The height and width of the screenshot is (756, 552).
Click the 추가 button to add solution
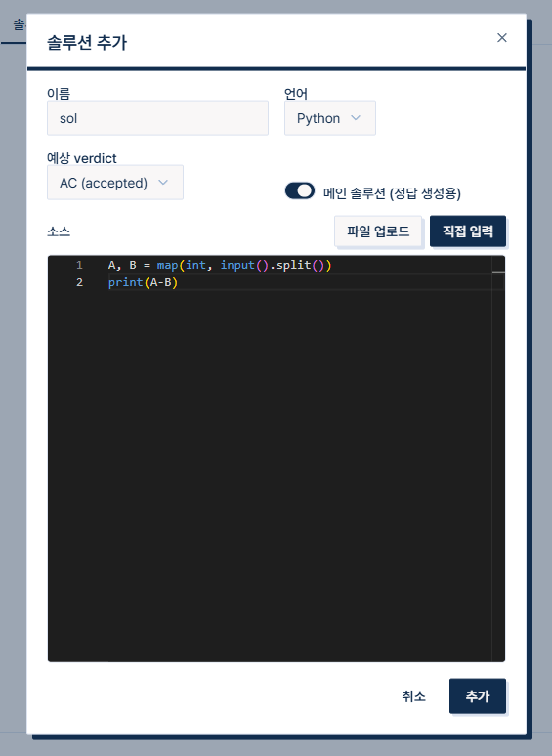click(x=478, y=696)
